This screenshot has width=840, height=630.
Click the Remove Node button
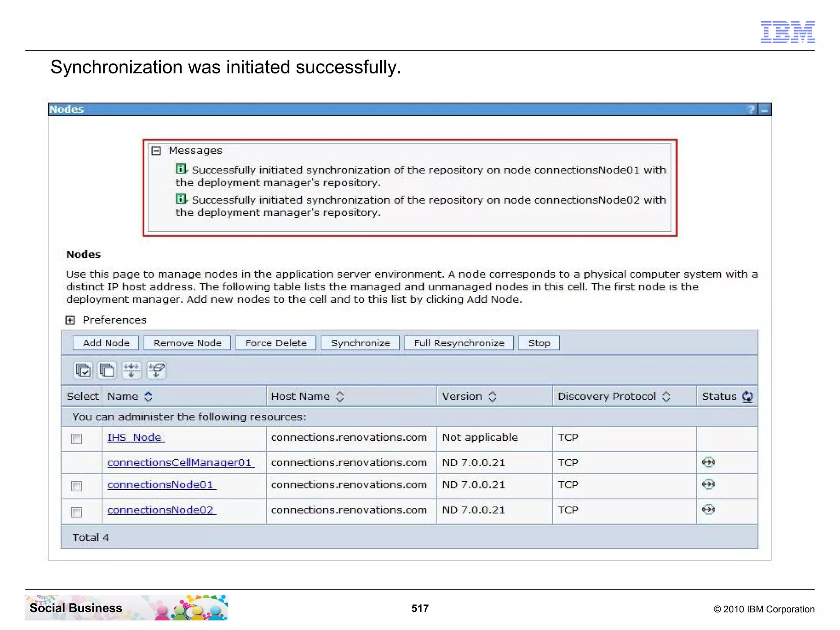point(187,343)
